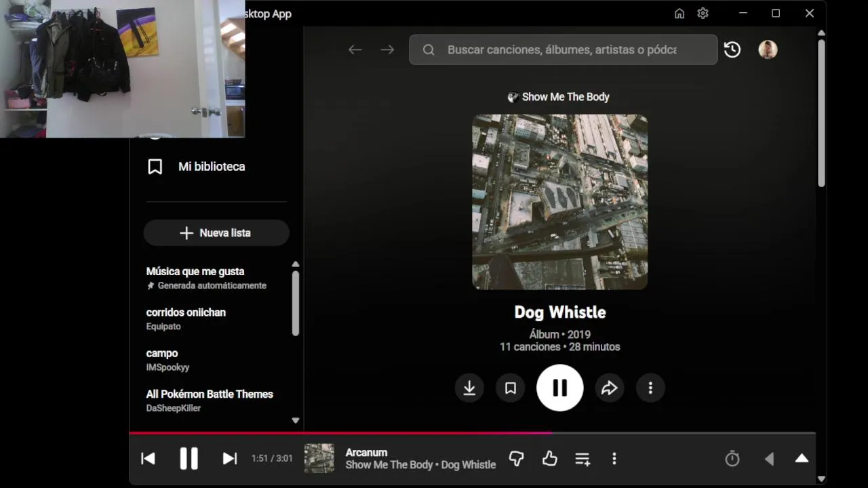Click playlist list scroll down arrow

pyautogui.click(x=296, y=420)
